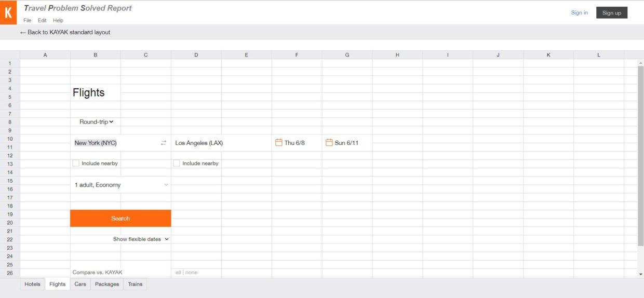
Task: Click scrollbar up arrow
Action: (x=640, y=63)
